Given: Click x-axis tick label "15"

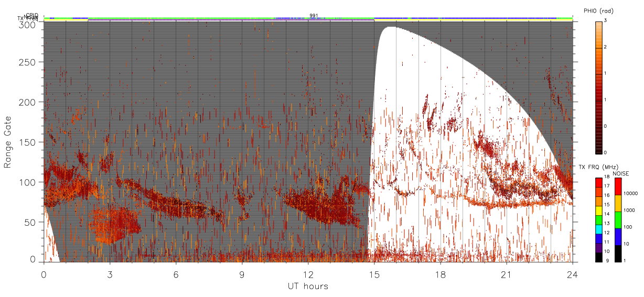Looking at the screenshot, I should pyautogui.click(x=374, y=274).
